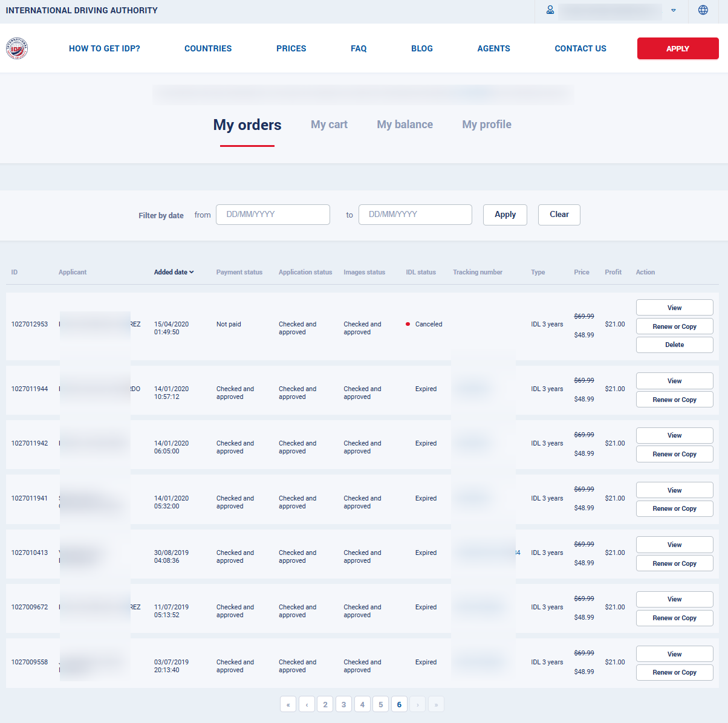This screenshot has height=723, width=728.
Task: Jump to page 2 of orders
Action: click(x=325, y=704)
